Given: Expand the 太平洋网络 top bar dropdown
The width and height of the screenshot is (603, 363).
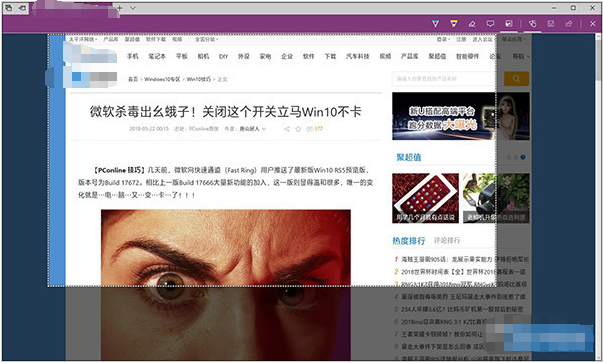Looking at the screenshot, I should click(83, 39).
